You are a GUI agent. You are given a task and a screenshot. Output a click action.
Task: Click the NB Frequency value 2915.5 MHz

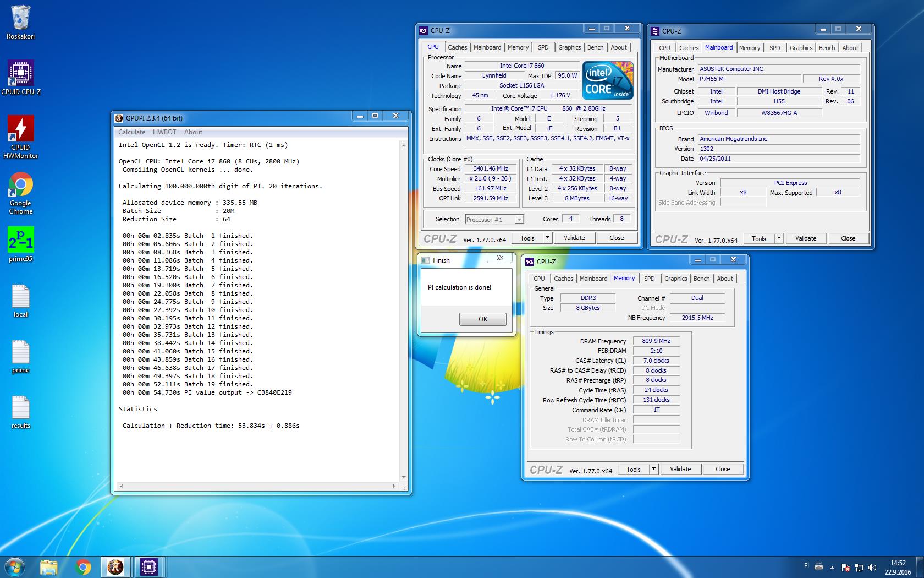(x=697, y=318)
